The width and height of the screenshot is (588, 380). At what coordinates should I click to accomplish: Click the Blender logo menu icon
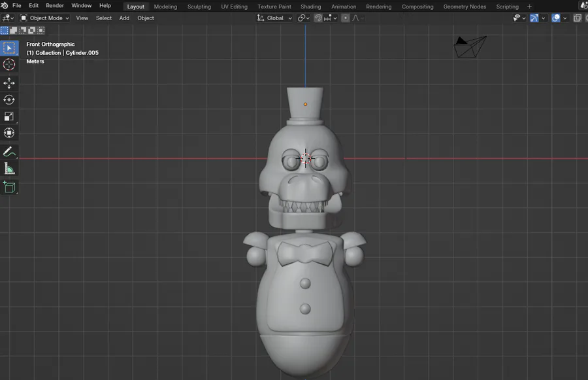point(4,6)
